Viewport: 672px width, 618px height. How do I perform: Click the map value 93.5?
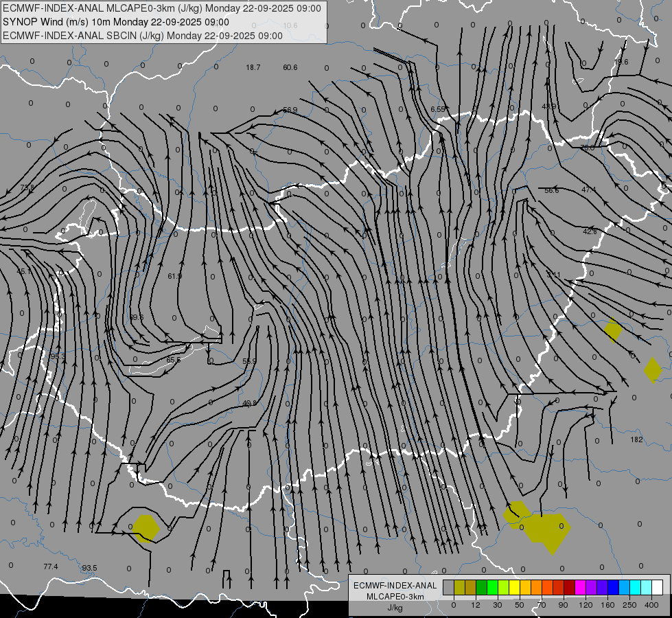click(89, 569)
